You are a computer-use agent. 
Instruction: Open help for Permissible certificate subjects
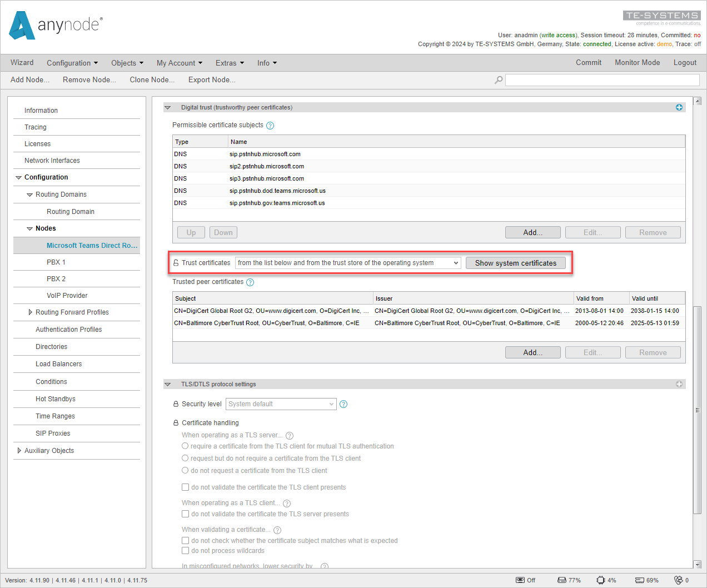[270, 126]
